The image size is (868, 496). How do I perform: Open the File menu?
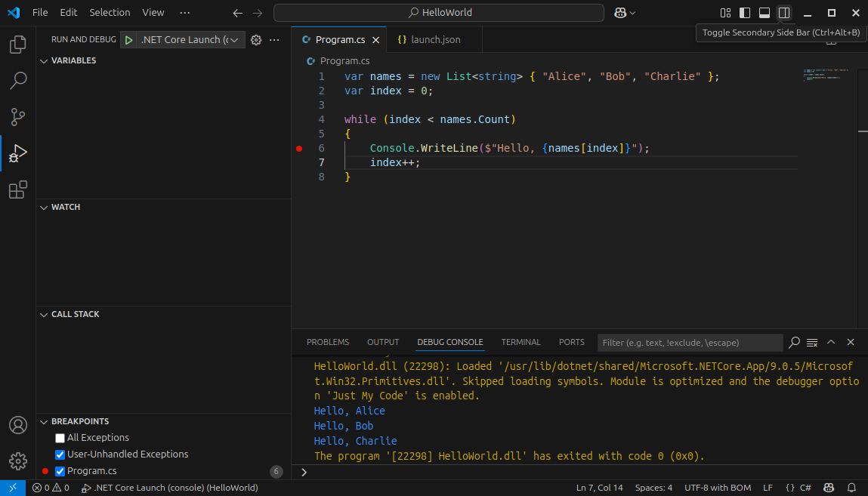click(40, 12)
